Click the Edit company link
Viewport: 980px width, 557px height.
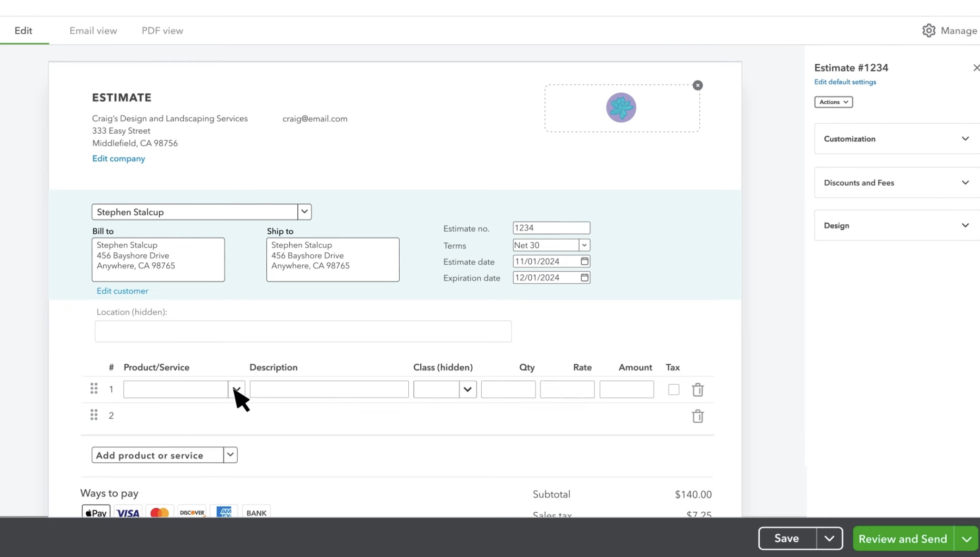[x=119, y=159]
